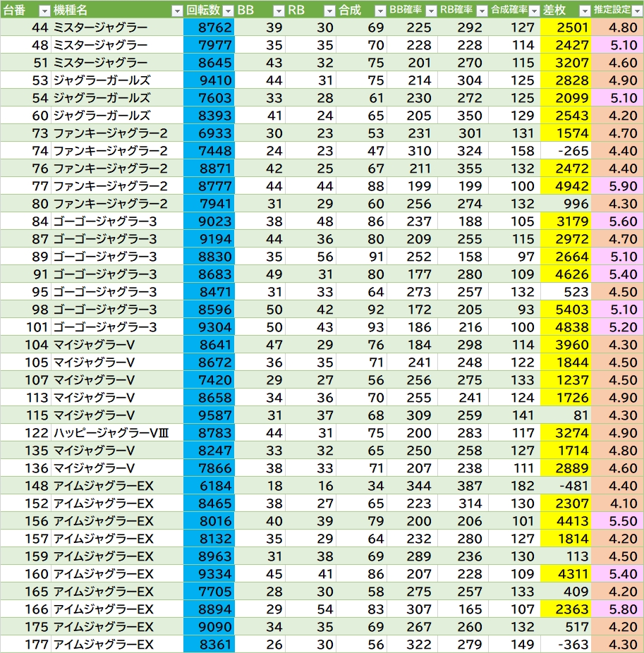Select 推定設定 cell with value 4.10
The width and height of the screenshot is (644, 653).
pos(617,503)
